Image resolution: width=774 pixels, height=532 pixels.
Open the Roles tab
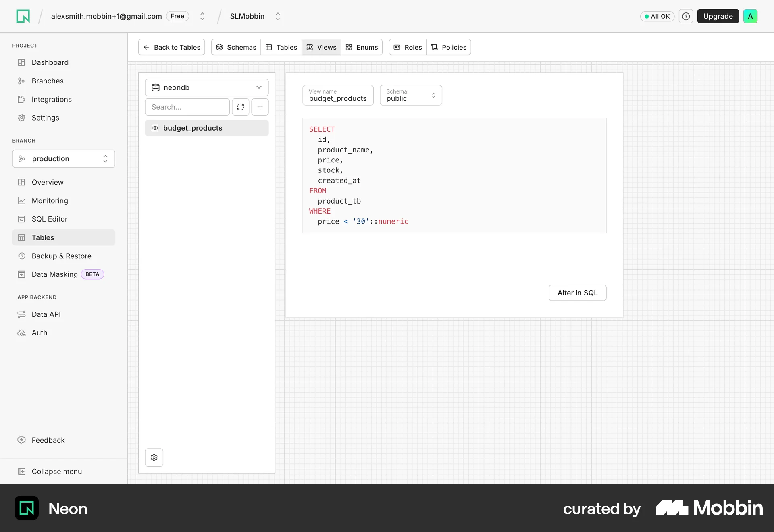408,47
